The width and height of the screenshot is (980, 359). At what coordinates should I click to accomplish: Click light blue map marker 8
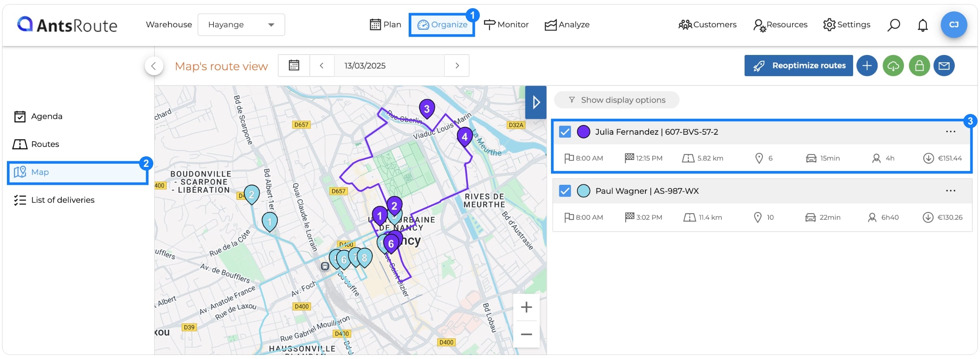point(364,257)
